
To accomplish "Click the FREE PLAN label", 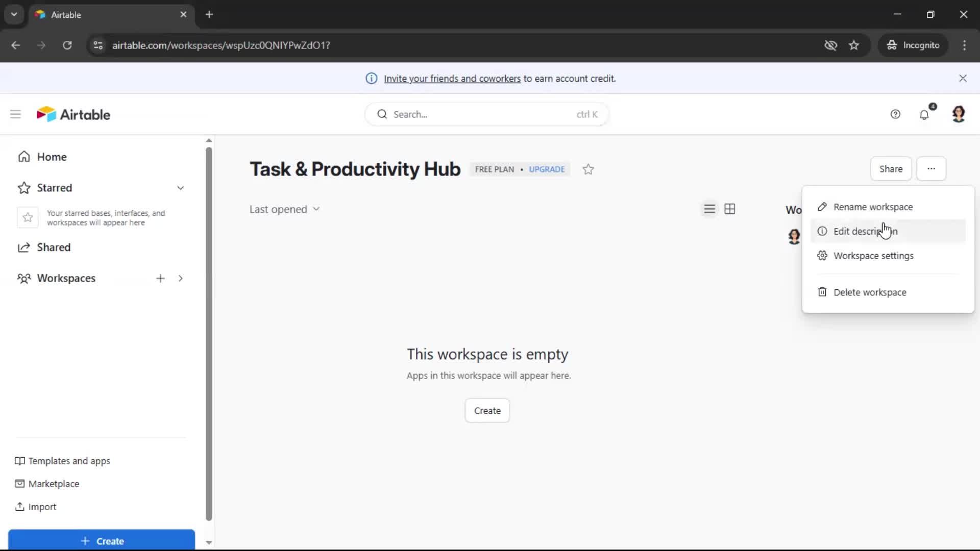I will [x=494, y=169].
